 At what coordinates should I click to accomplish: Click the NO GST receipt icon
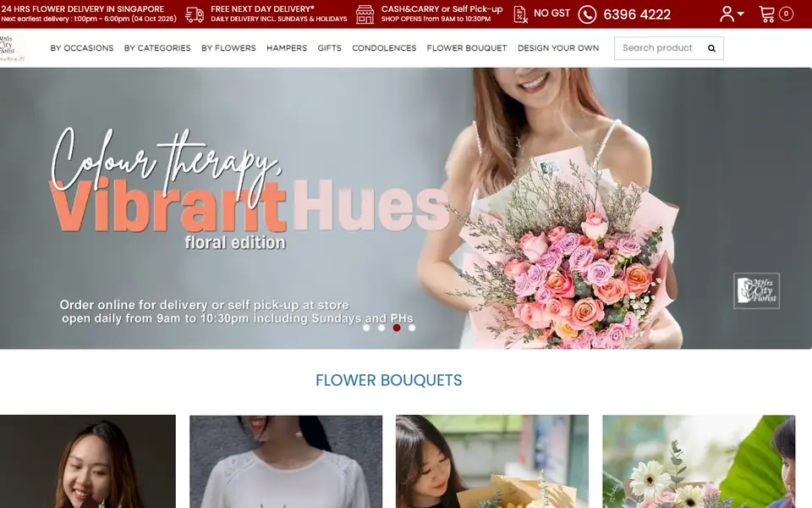tap(520, 14)
